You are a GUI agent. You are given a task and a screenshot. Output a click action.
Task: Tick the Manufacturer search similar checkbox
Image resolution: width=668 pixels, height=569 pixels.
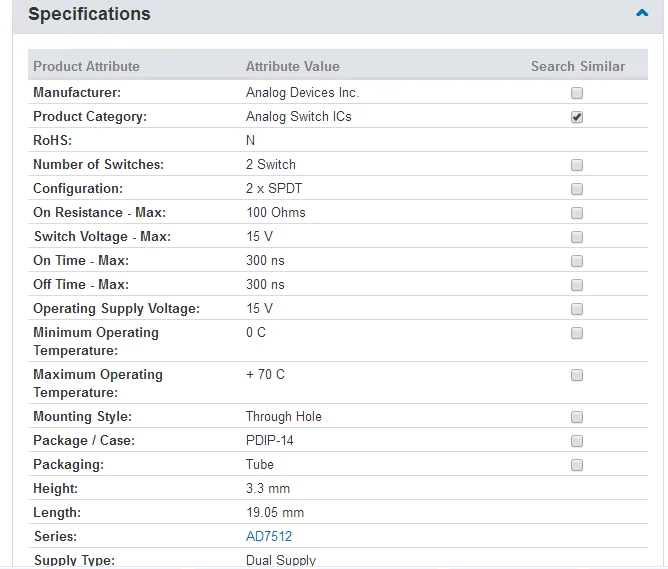click(x=577, y=93)
